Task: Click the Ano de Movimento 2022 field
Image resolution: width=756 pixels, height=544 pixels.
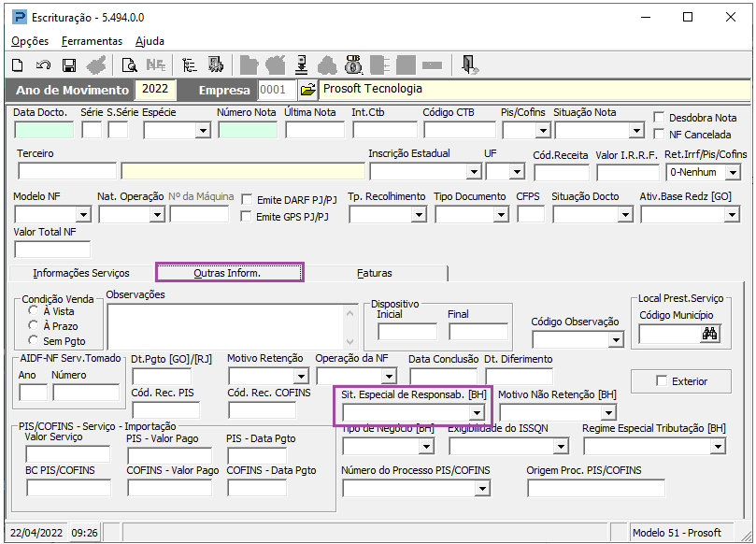Action: [x=155, y=89]
